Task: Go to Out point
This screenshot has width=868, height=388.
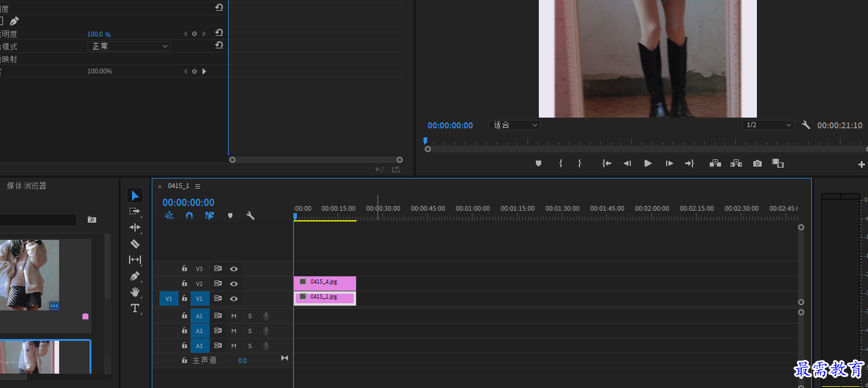Action: coord(689,164)
